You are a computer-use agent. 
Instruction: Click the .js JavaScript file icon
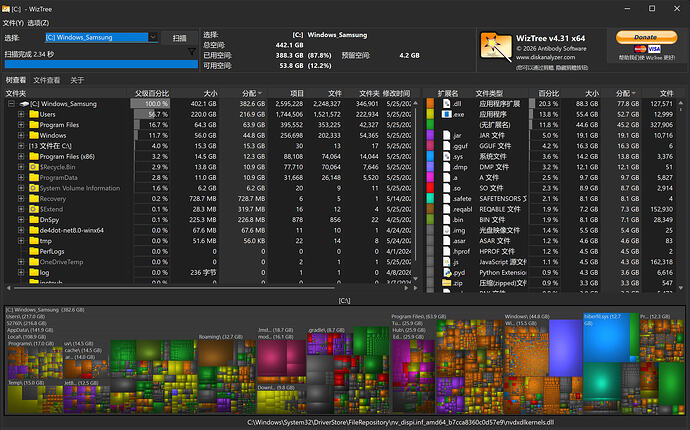[x=447, y=262]
